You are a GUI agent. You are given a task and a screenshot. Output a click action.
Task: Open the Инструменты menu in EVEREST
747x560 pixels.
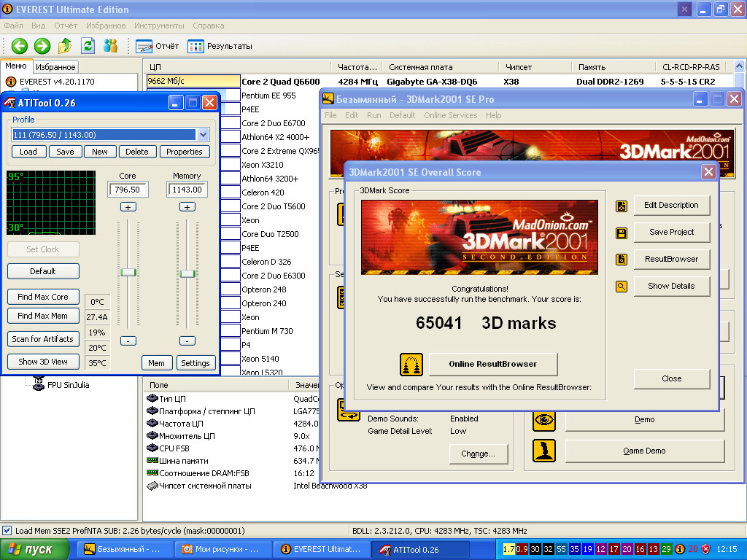[159, 26]
